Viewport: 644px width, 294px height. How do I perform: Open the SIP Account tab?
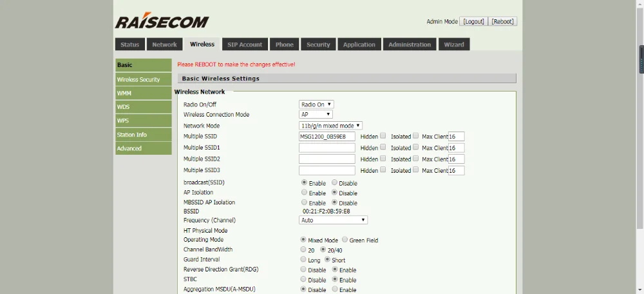pos(245,44)
